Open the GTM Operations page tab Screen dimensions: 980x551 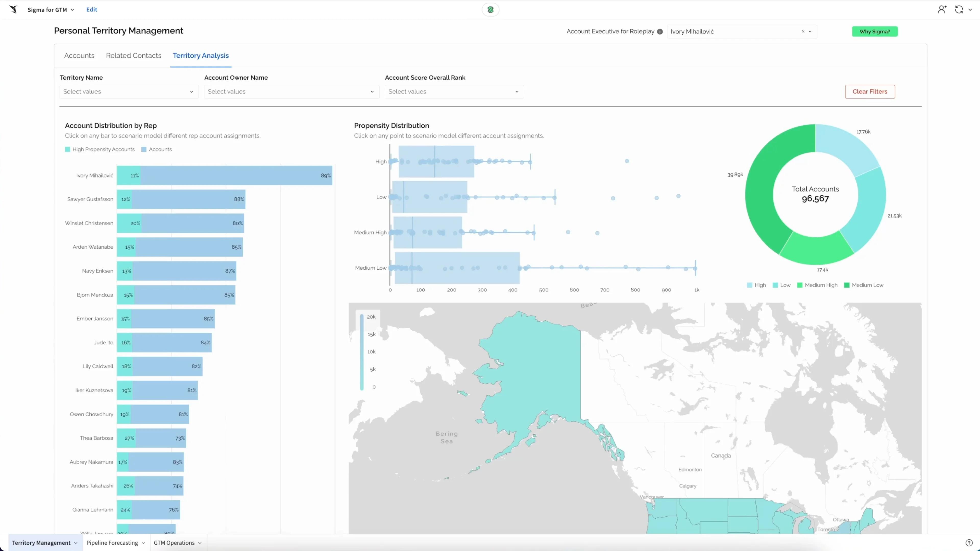[x=174, y=543]
